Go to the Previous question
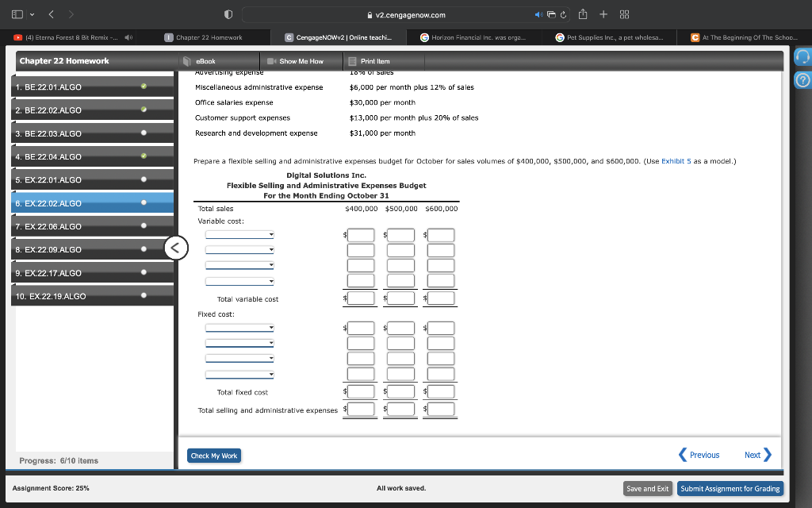The height and width of the screenshot is (508, 812). tap(699, 455)
